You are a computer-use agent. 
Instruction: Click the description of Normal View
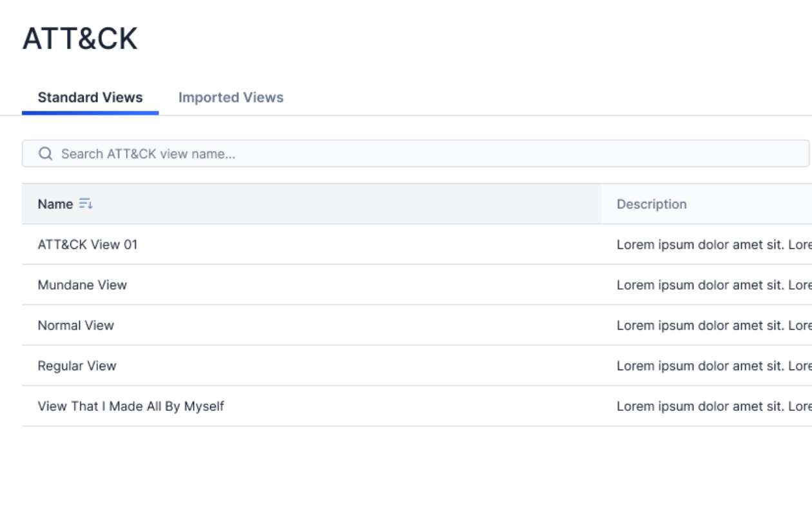(714, 325)
